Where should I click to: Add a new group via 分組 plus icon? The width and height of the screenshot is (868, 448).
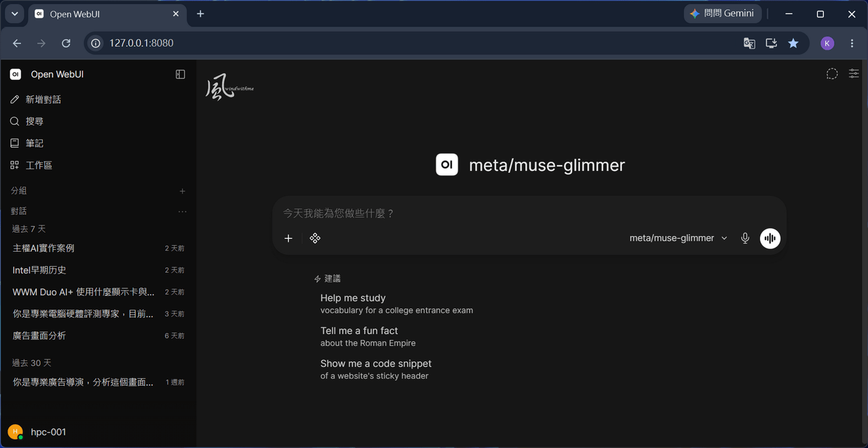(x=182, y=191)
